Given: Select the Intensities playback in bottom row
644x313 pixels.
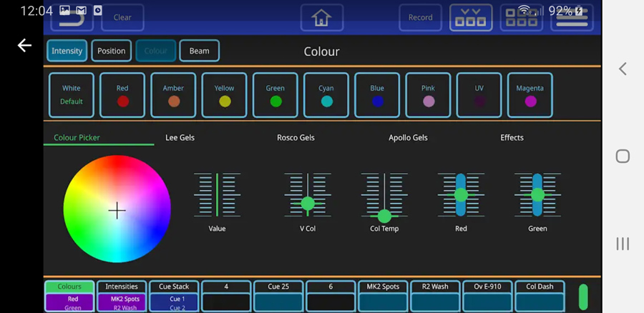Looking at the screenshot, I should point(122,297).
